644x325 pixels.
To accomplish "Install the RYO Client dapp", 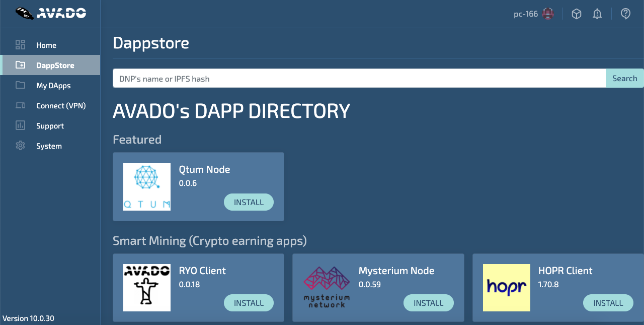I will (x=249, y=303).
